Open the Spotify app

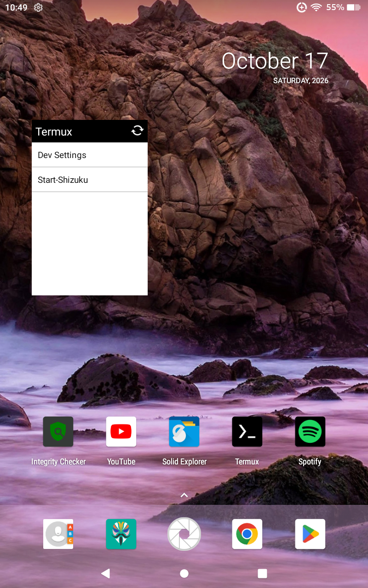click(x=310, y=432)
